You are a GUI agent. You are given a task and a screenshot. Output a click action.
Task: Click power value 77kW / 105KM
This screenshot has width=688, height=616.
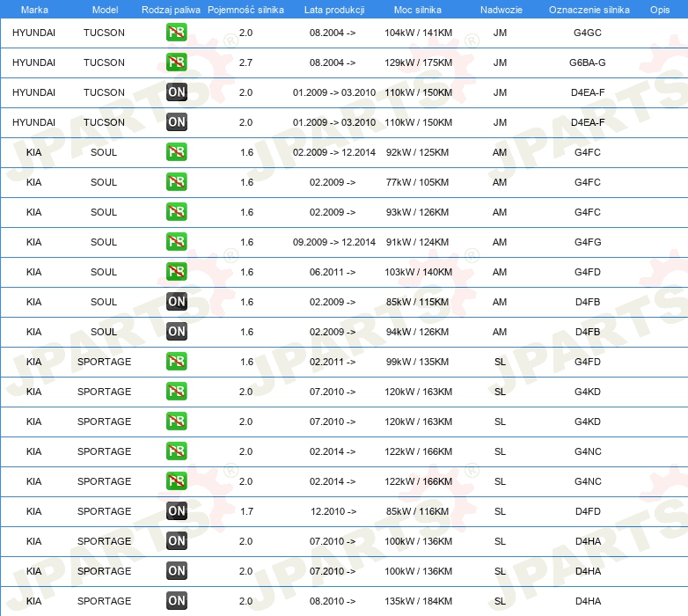pos(417,182)
